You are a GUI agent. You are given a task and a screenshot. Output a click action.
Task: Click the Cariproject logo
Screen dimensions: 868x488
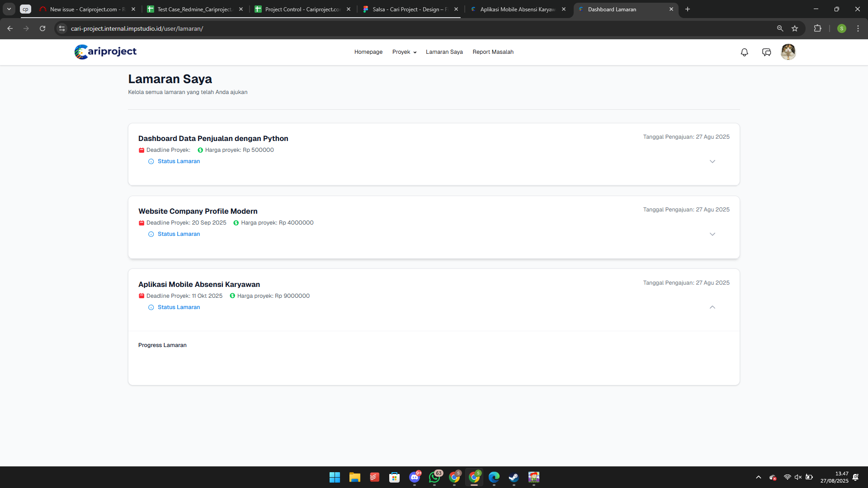pos(105,52)
